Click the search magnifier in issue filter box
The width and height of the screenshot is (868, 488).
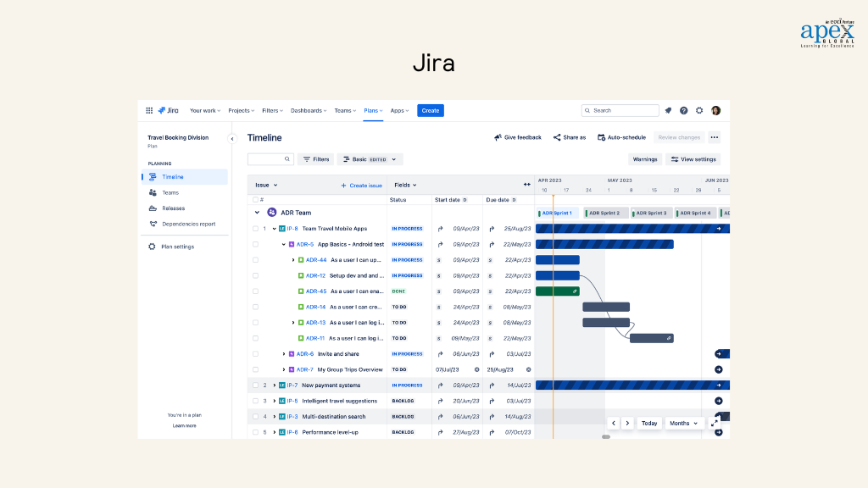(287, 159)
